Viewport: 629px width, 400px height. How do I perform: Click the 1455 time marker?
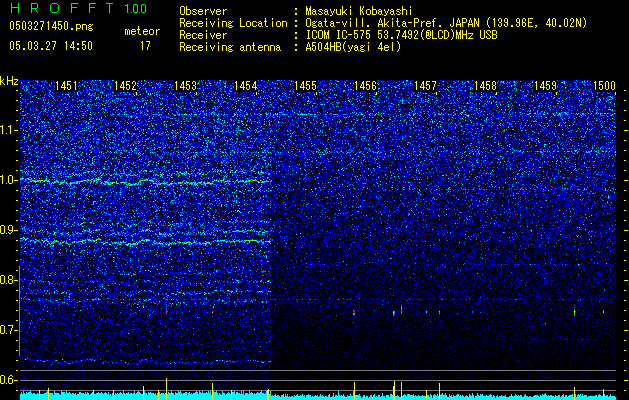[305, 86]
